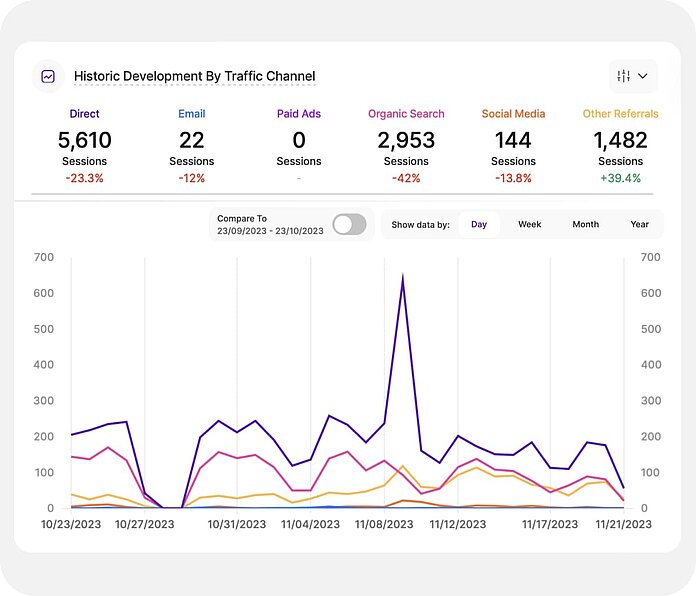Click the chart trend icon beside title
696x596 pixels.
click(x=47, y=76)
